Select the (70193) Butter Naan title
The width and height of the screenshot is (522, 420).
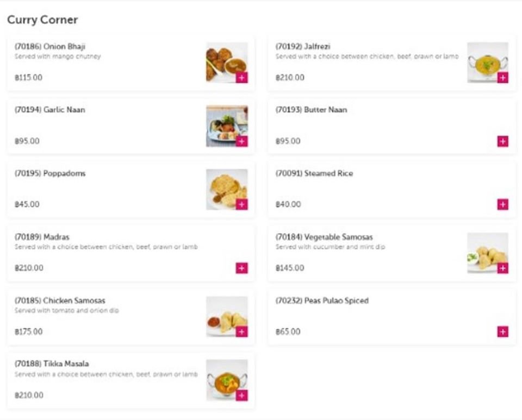click(311, 110)
